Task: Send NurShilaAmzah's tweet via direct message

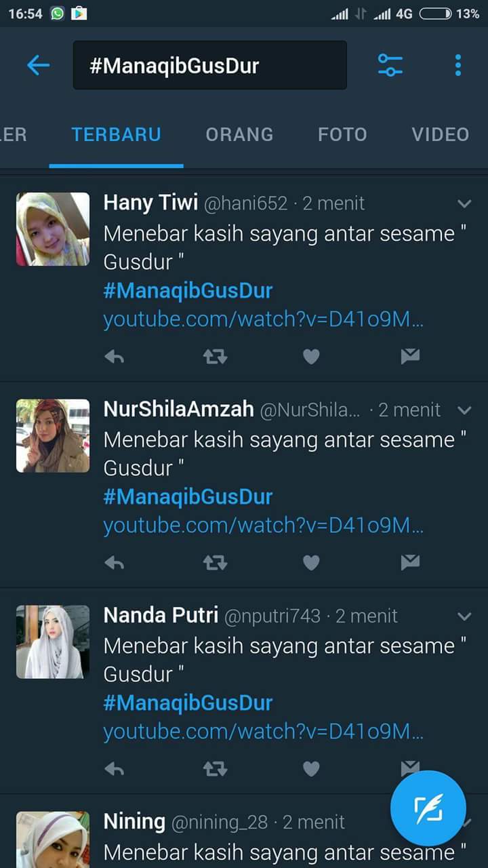Action: (410, 562)
